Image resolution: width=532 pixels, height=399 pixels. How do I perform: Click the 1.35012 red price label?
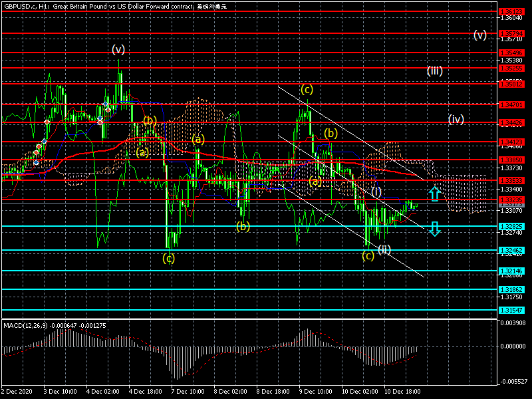[x=511, y=84]
